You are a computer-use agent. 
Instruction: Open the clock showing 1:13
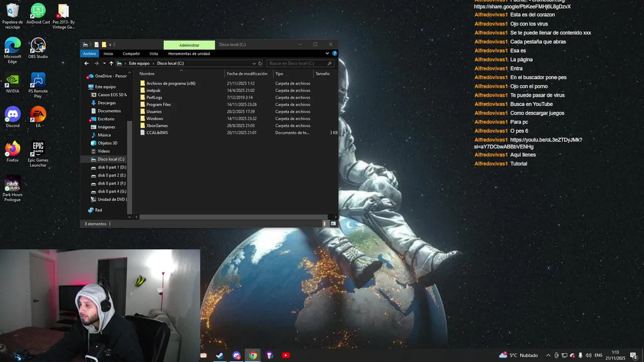click(615, 355)
